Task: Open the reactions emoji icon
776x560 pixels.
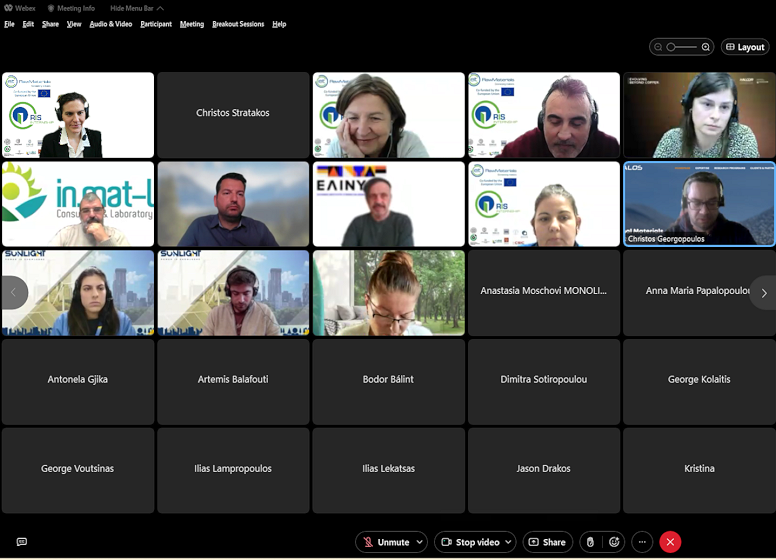Action: click(x=614, y=542)
